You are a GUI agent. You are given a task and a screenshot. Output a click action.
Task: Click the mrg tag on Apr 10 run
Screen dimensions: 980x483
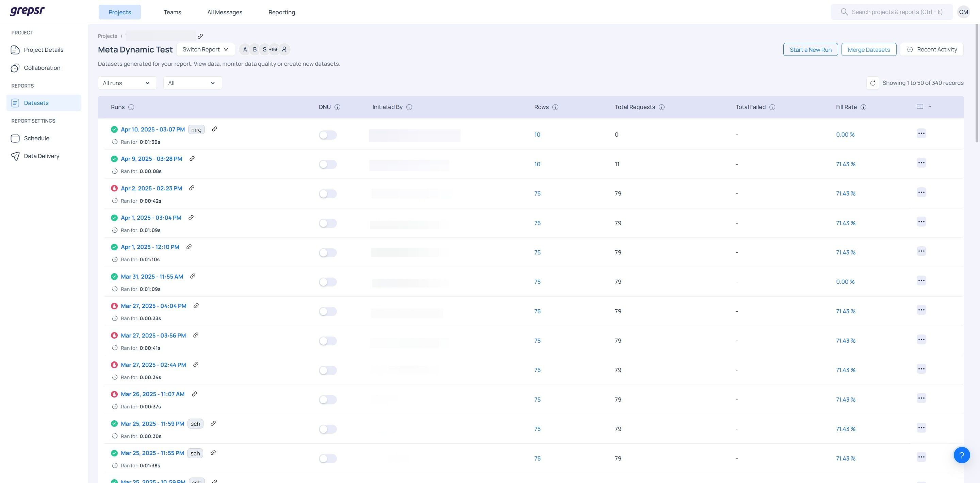pyautogui.click(x=196, y=129)
